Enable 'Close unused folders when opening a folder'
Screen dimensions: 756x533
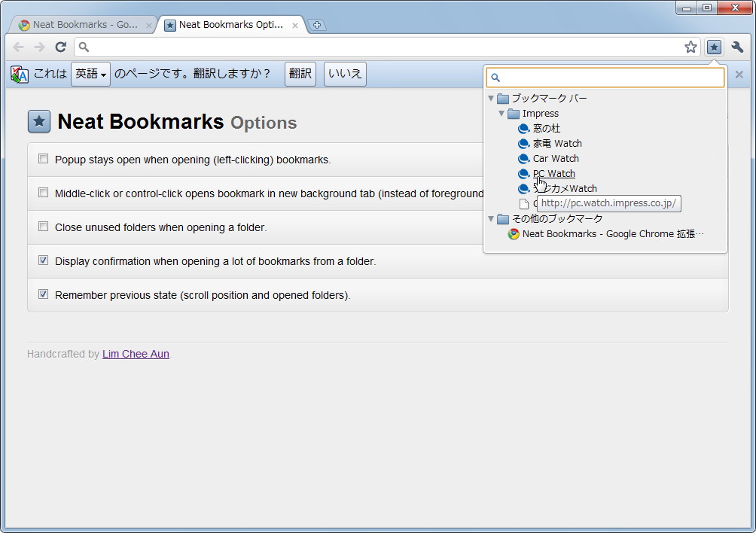pyautogui.click(x=43, y=226)
